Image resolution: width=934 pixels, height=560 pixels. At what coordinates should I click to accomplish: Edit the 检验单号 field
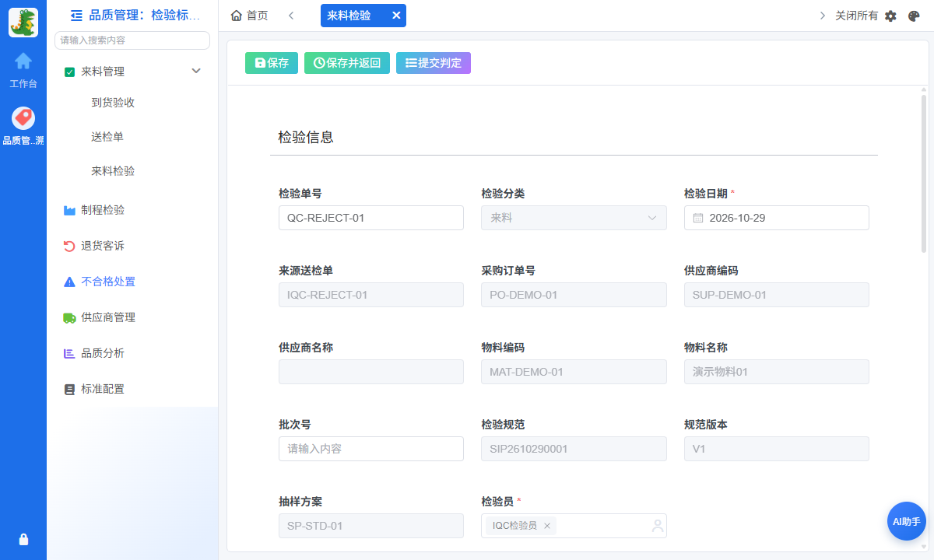pyautogui.click(x=371, y=218)
